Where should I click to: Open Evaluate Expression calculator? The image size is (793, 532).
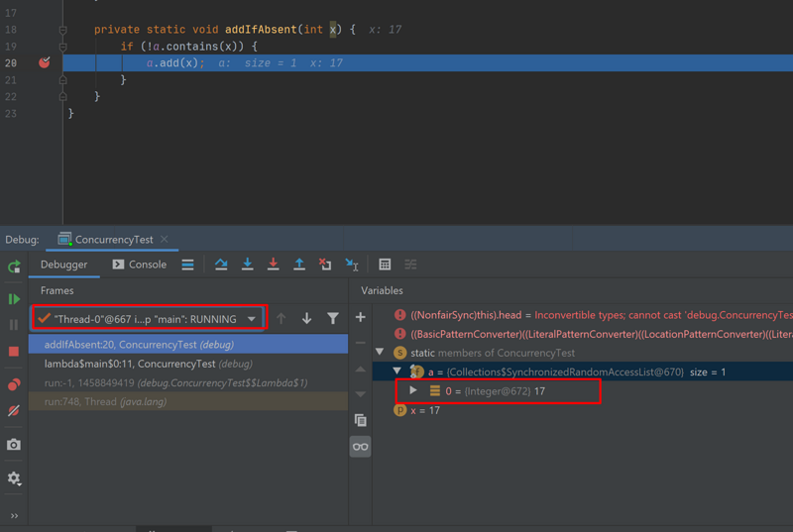coord(385,265)
